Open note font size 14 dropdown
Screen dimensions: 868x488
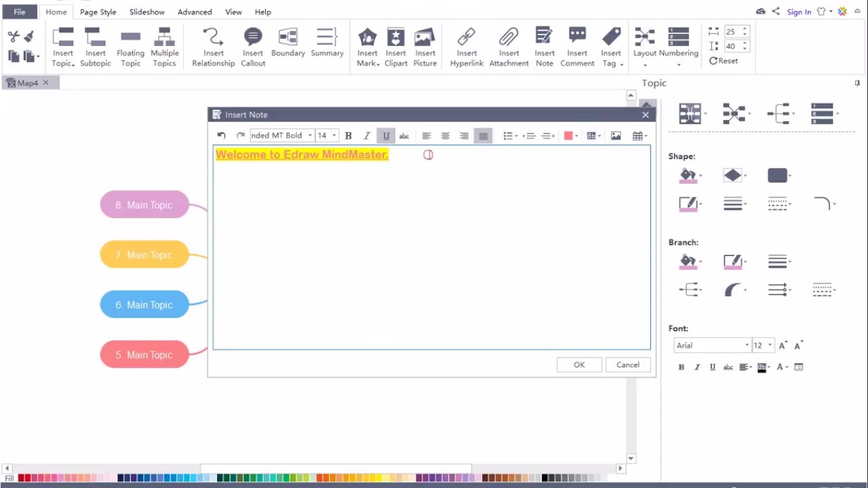334,136
